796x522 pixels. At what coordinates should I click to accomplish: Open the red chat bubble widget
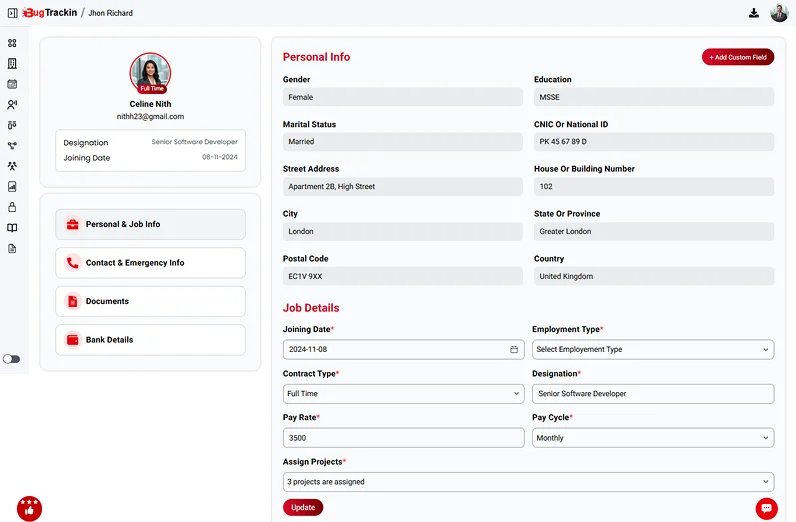(x=767, y=508)
